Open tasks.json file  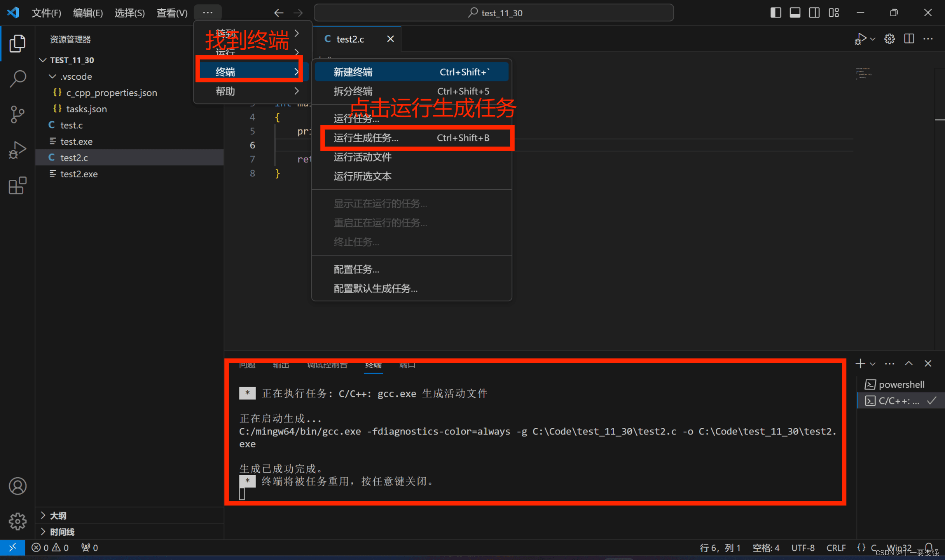coord(130,109)
